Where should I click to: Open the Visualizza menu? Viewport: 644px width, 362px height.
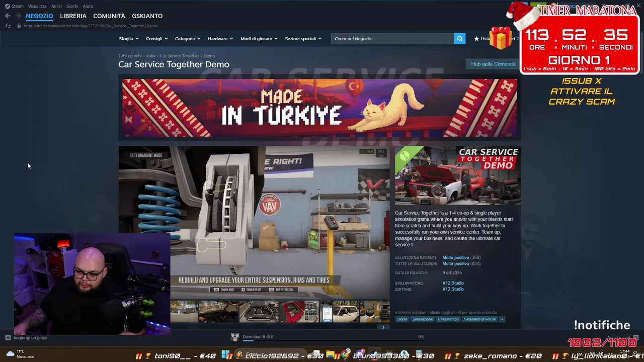coord(37,6)
